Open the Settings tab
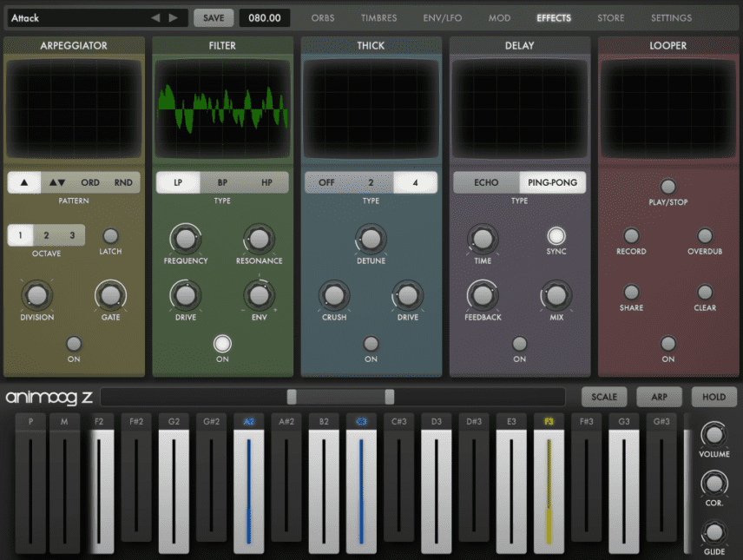 coord(672,18)
